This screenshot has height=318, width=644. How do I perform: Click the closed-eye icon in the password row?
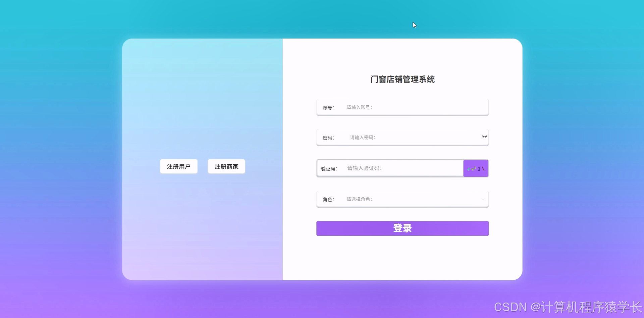(x=484, y=137)
